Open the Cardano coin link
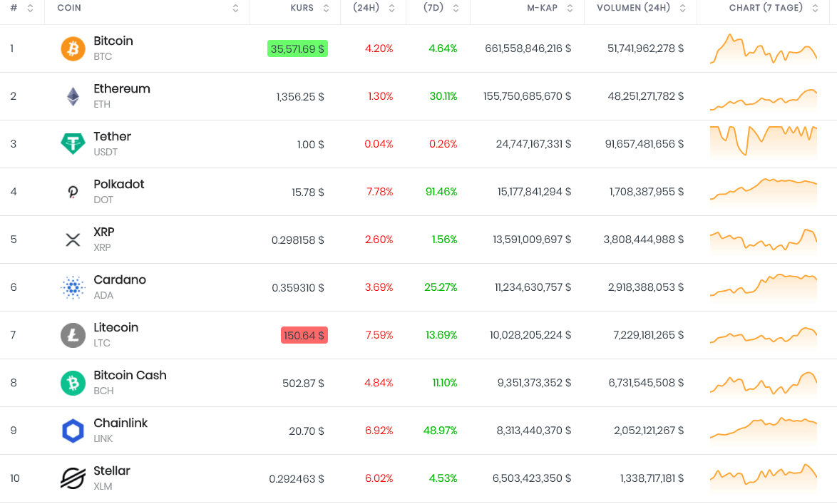 point(120,279)
